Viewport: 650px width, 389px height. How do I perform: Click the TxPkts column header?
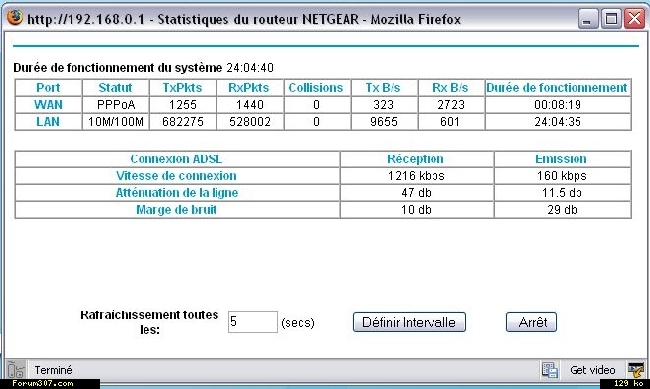coord(182,88)
